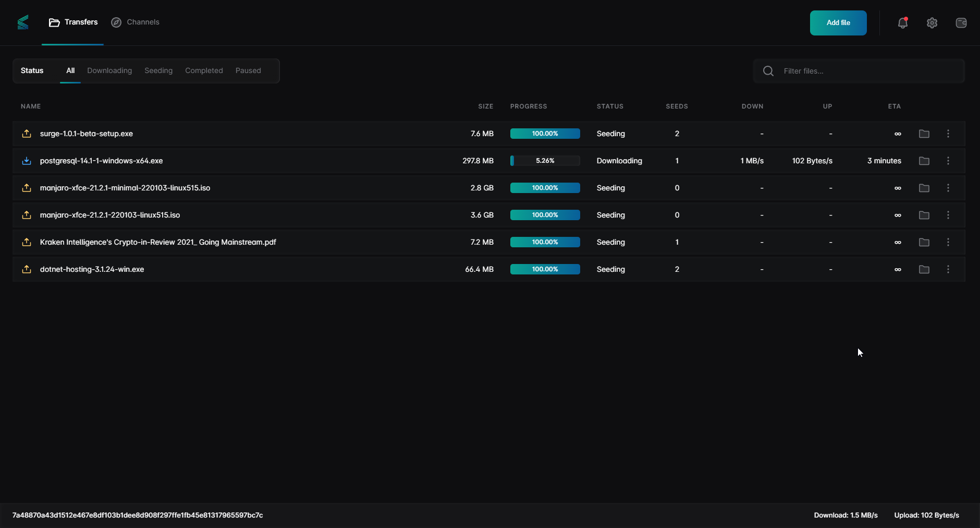The image size is (980, 528).
Task: Open folder for manjaro-xfce minimal iso
Action: pos(924,188)
